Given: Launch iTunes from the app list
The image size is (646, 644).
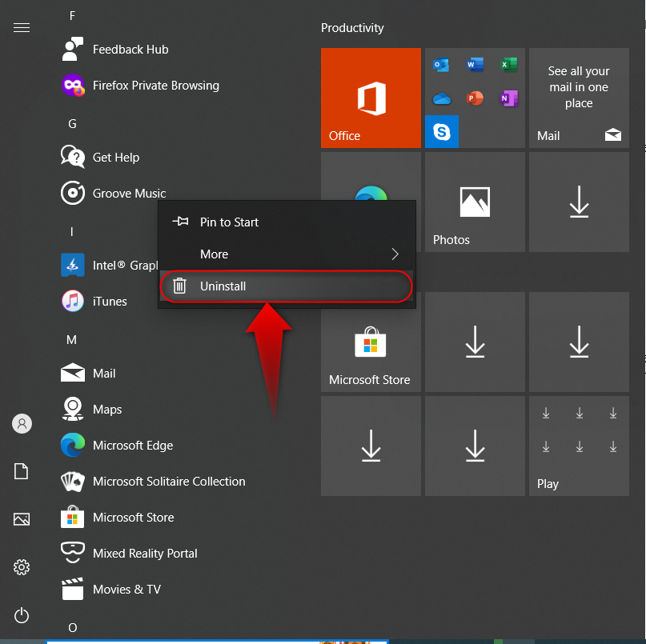Looking at the screenshot, I should click(x=94, y=301).
